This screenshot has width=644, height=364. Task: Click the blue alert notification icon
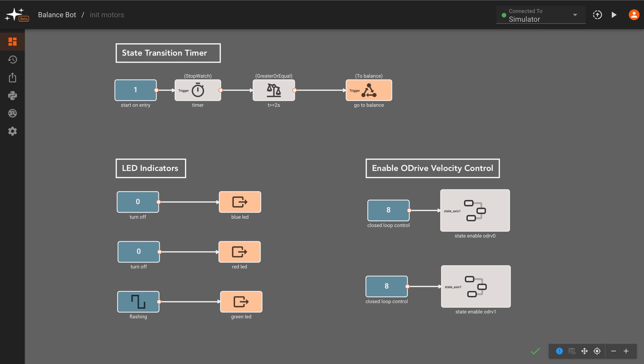[559, 351]
